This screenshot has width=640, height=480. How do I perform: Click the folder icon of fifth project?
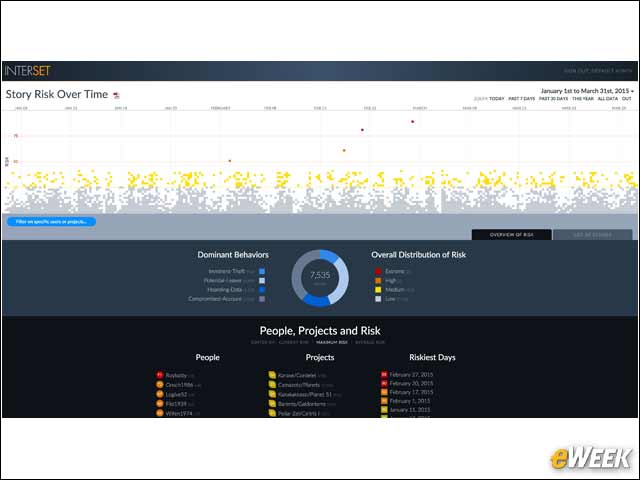(x=272, y=413)
